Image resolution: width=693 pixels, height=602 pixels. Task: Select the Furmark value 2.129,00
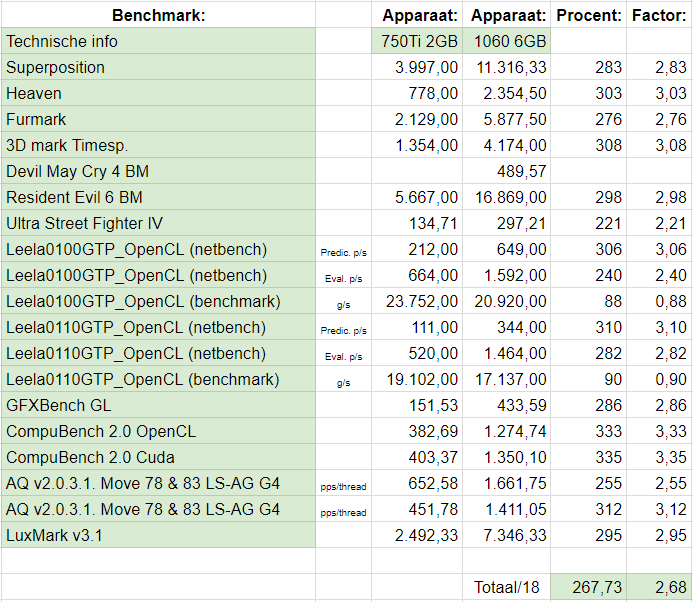tap(417, 119)
